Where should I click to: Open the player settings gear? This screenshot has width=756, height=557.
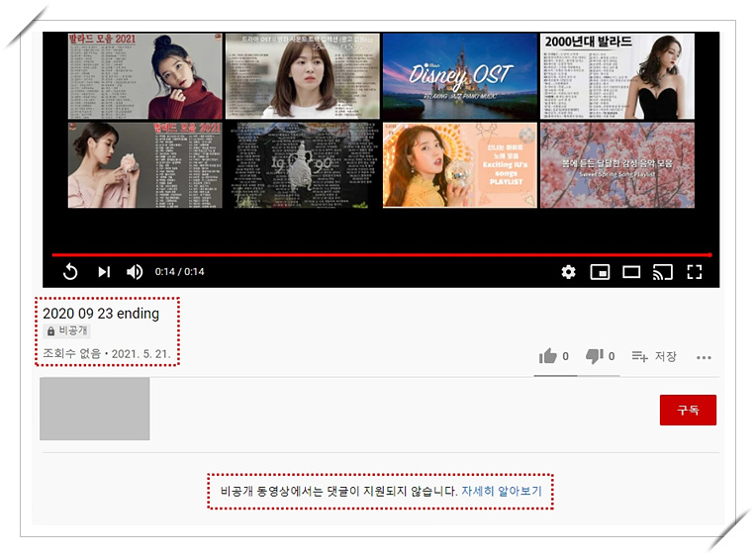pos(568,272)
